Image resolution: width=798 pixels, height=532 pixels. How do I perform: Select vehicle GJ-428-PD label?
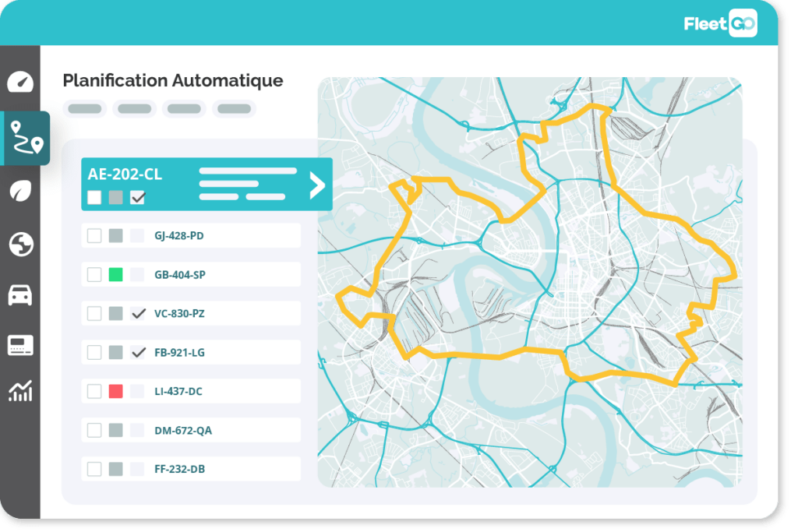179,236
